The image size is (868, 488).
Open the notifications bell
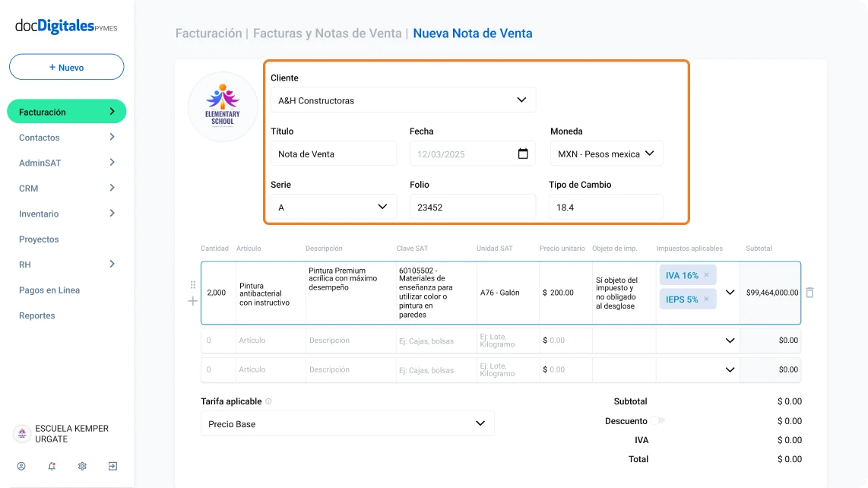tap(52, 466)
